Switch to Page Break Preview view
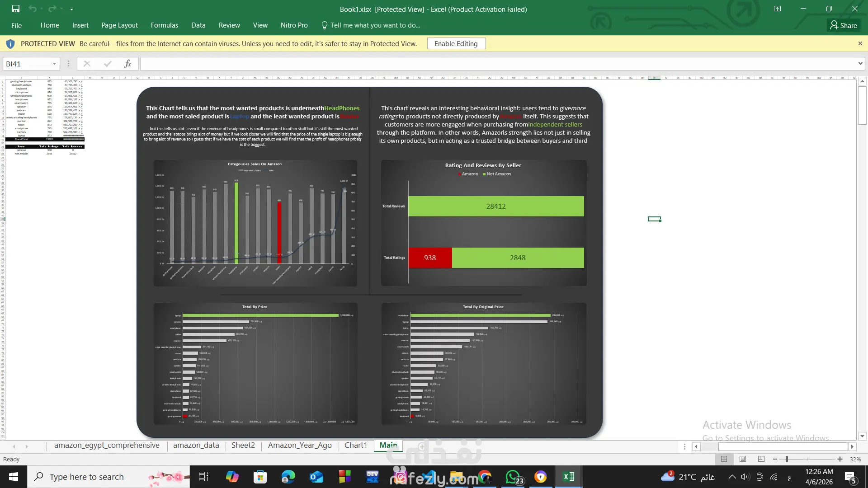The image size is (868, 488). (x=761, y=459)
